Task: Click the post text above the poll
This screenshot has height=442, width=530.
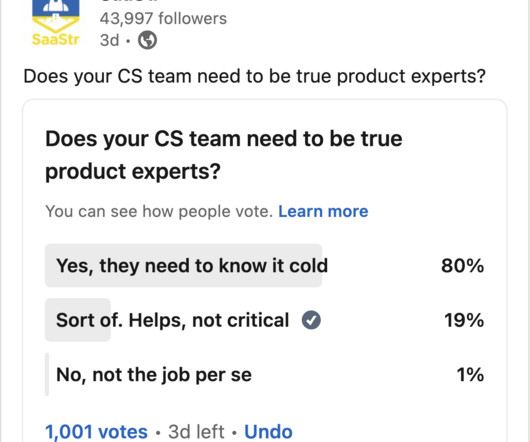Action: (x=255, y=76)
